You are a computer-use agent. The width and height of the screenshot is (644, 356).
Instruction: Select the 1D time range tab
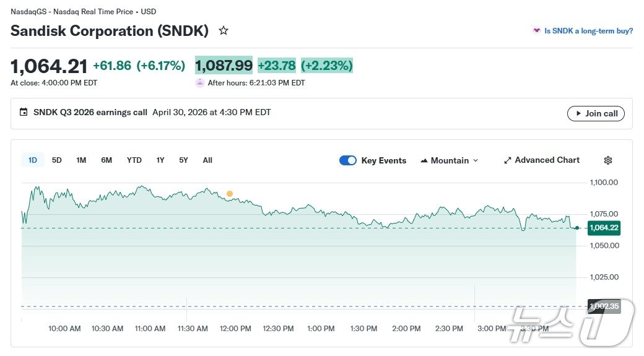point(32,160)
